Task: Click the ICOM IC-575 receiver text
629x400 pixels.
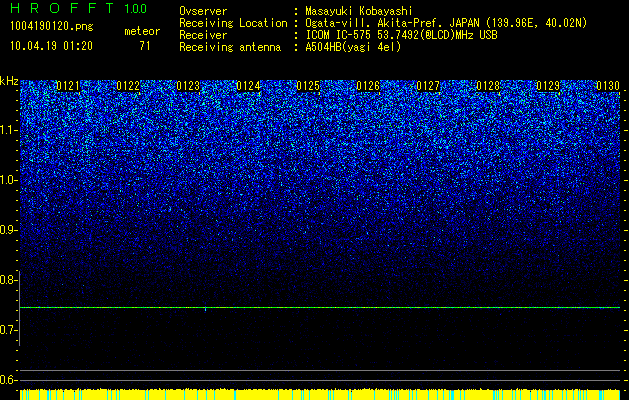Action: (402, 35)
